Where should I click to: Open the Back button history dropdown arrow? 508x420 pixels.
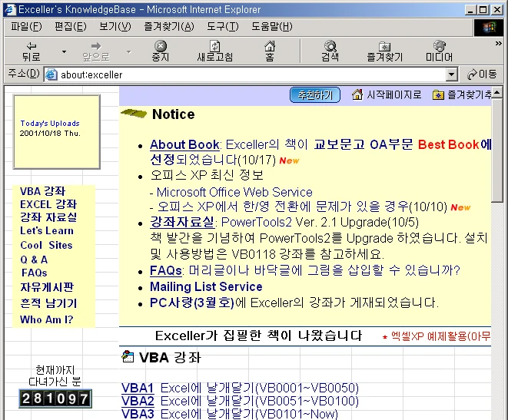click(x=64, y=51)
